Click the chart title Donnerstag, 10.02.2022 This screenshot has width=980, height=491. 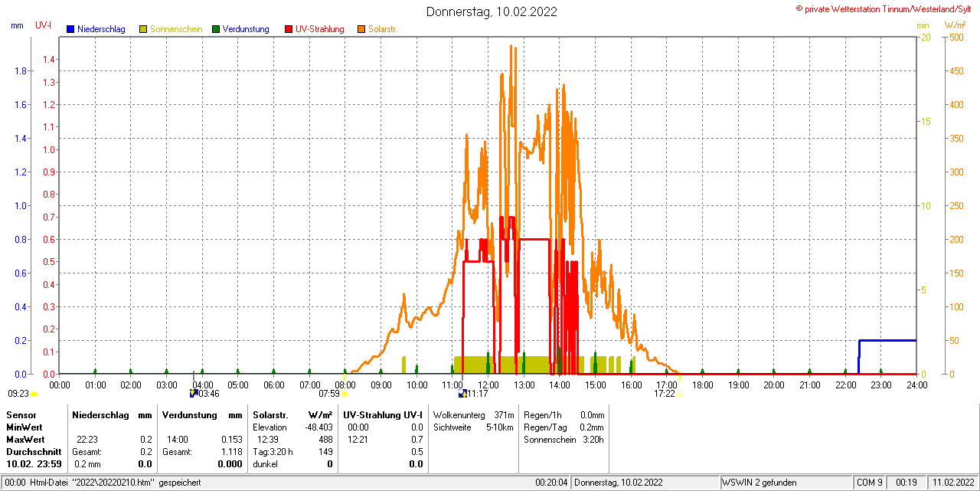(492, 11)
